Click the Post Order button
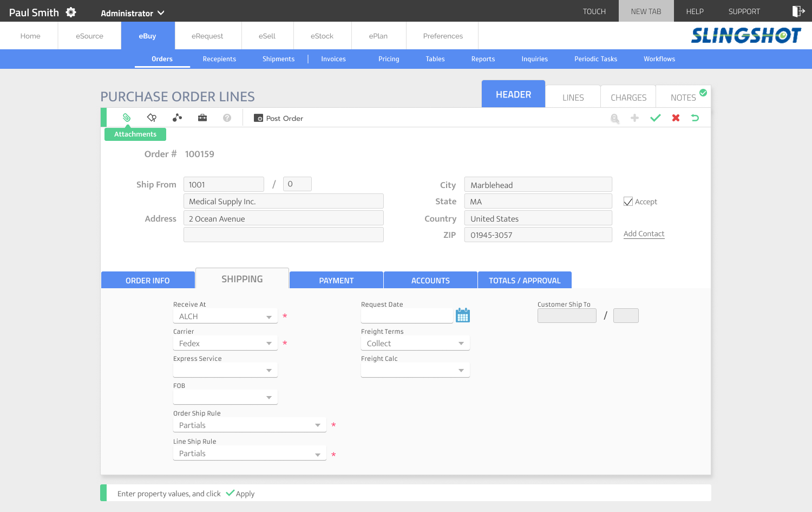812x512 pixels. click(x=279, y=118)
